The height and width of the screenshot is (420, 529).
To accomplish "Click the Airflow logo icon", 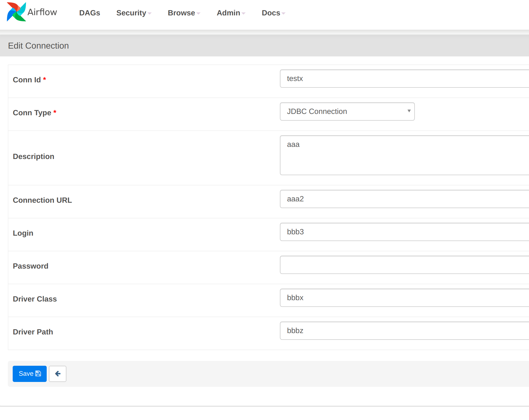I will point(16,12).
